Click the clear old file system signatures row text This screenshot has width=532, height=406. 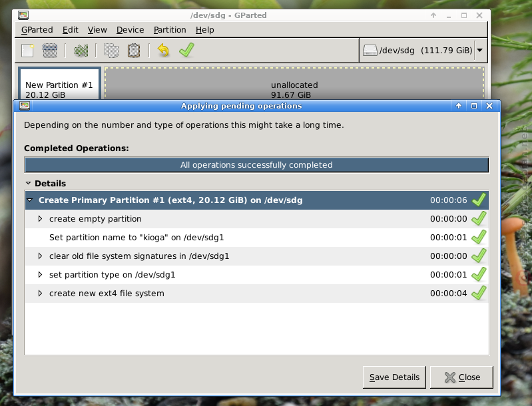(x=139, y=256)
